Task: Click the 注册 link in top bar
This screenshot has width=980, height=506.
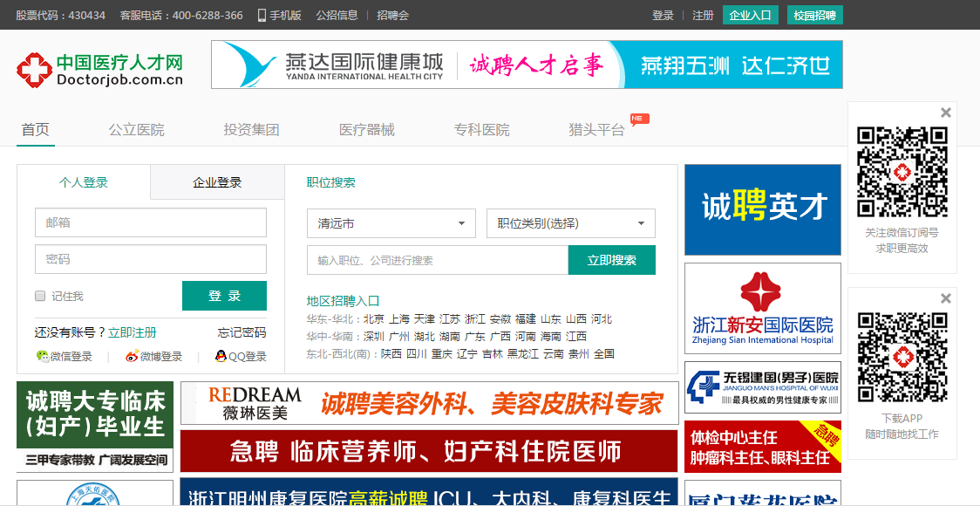Action: [x=703, y=15]
